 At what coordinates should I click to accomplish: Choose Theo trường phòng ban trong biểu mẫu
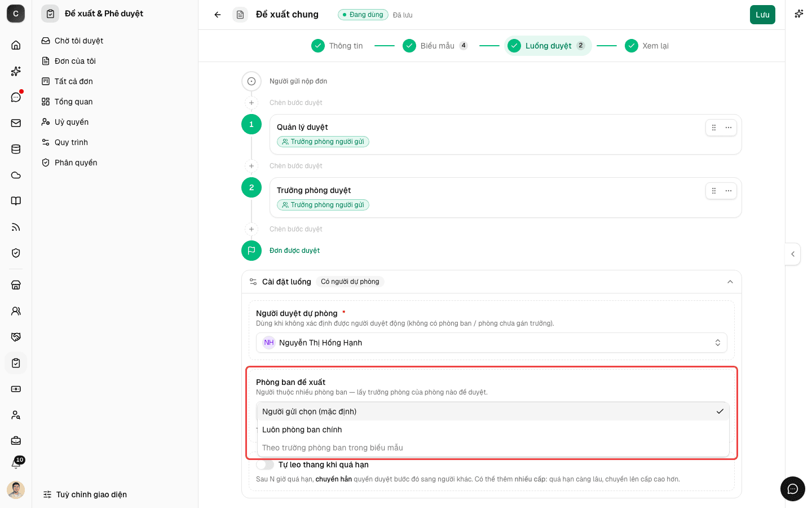click(493, 448)
